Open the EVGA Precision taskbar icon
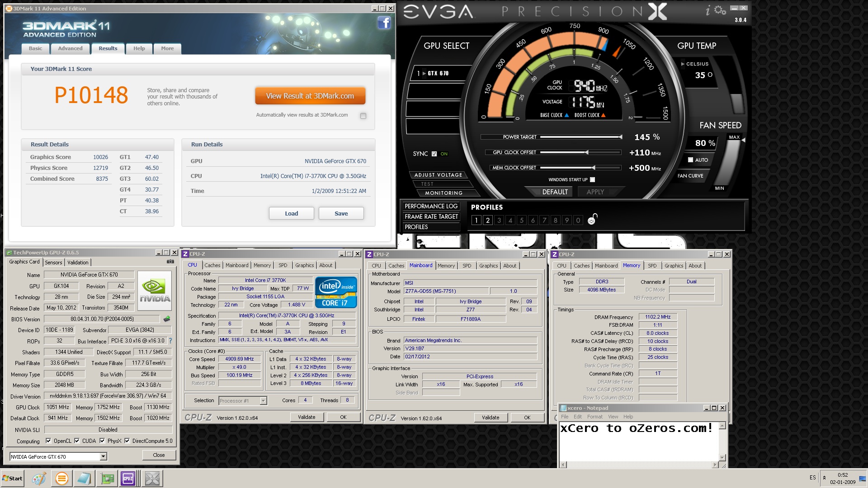Screen dimensions: 868x488 click(x=152, y=478)
